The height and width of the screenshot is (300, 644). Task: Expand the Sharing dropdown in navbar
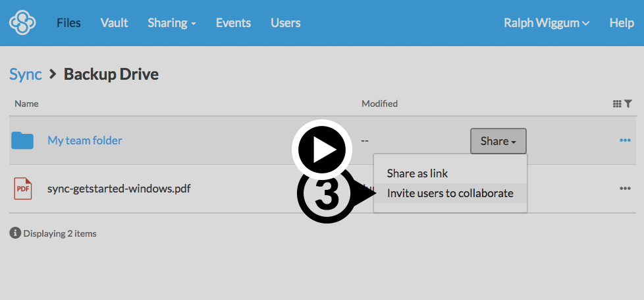point(172,23)
